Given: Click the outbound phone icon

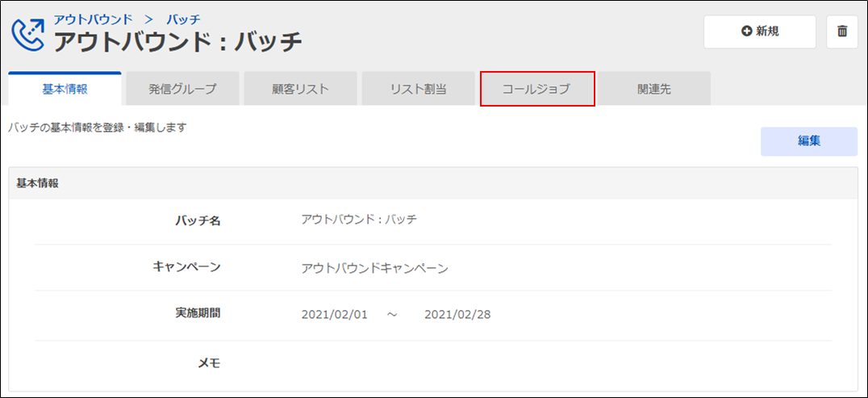Looking at the screenshot, I should (x=28, y=32).
